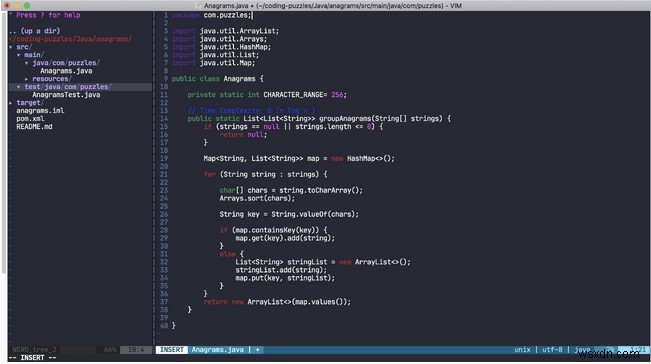This screenshot has width=651, height=364.
Task: Click the 'return null;' statement
Action: pyautogui.click(x=243, y=134)
